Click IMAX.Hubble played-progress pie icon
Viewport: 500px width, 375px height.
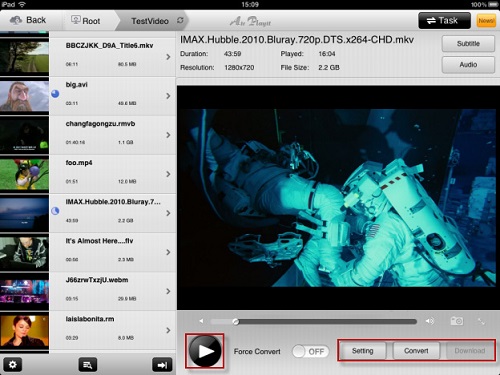55,211
